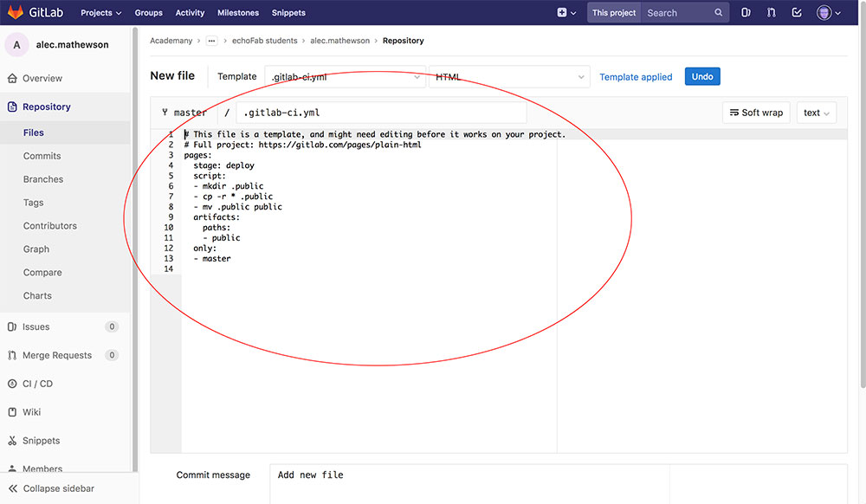Click the Undo button

click(702, 76)
